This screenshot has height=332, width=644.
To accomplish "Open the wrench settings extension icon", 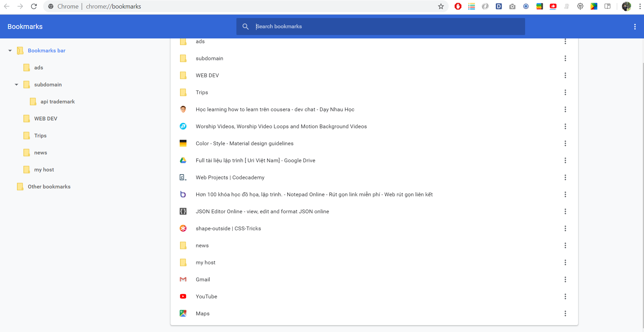I will 580,6.
